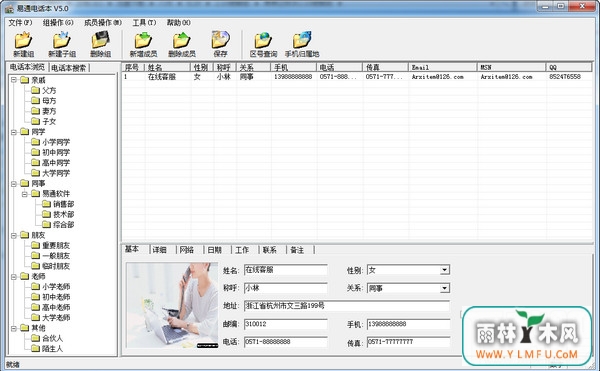Select the 一般朋友 folder
This screenshot has width=600, height=371.
point(51,255)
